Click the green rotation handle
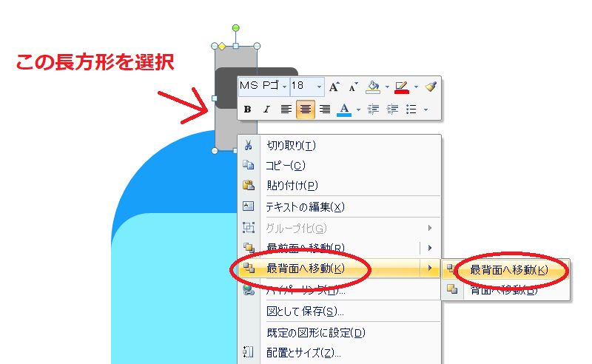 pos(236,28)
